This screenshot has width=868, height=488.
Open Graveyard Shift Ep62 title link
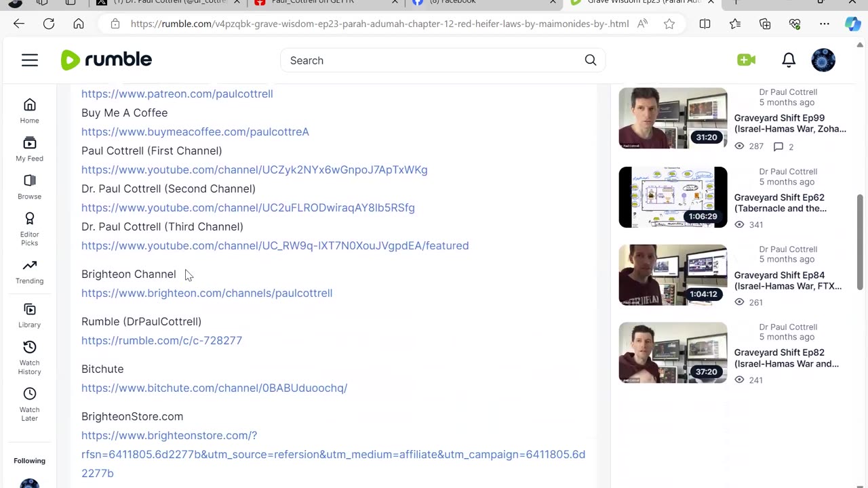(781, 203)
